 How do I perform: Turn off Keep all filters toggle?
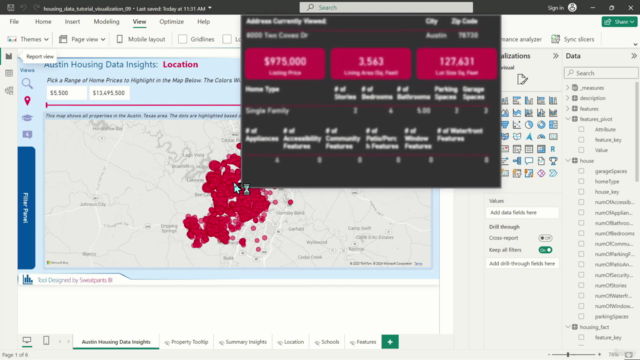click(545, 250)
